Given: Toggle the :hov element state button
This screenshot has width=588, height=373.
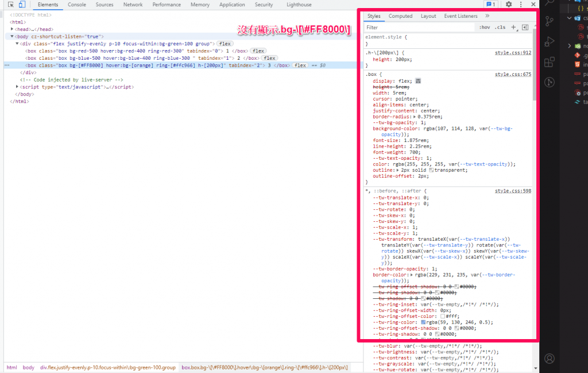Looking at the screenshot, I should pyautogui.click(x=485, y=28).
